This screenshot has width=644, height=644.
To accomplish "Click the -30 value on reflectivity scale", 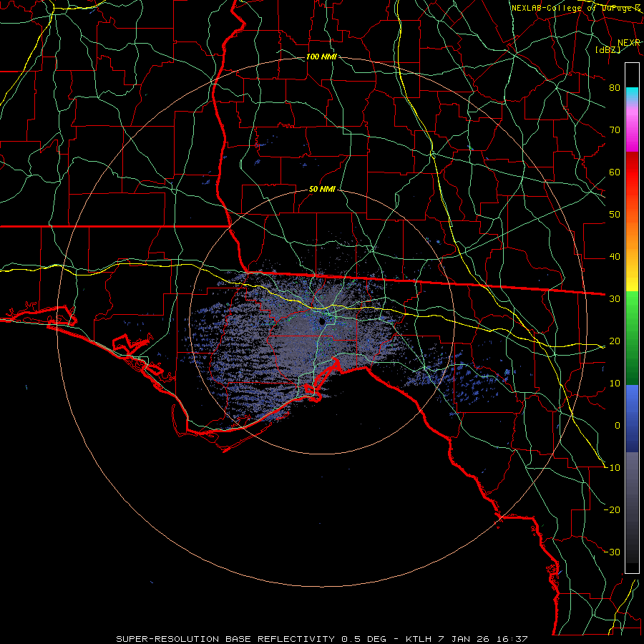I will pos(612,552).
